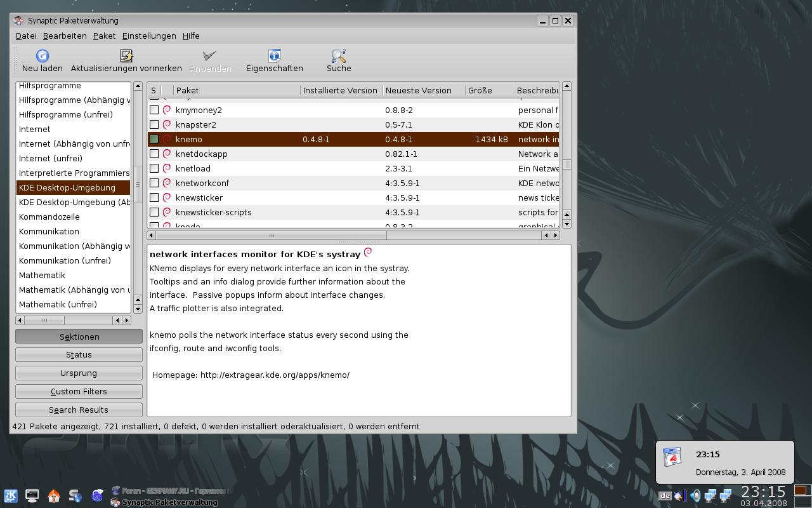
Task: Click Debian swirl icon beside knetworkconf
Action: tap(167, 183)
